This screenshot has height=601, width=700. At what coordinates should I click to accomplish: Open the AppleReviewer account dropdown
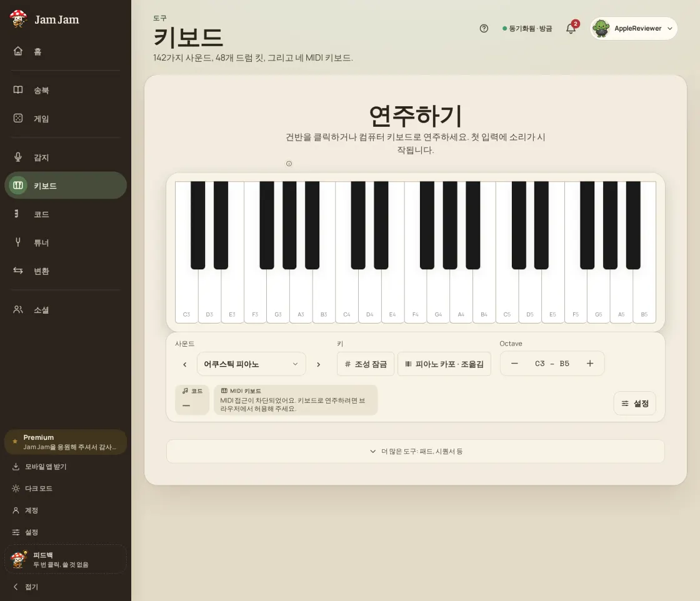point(634,29)
